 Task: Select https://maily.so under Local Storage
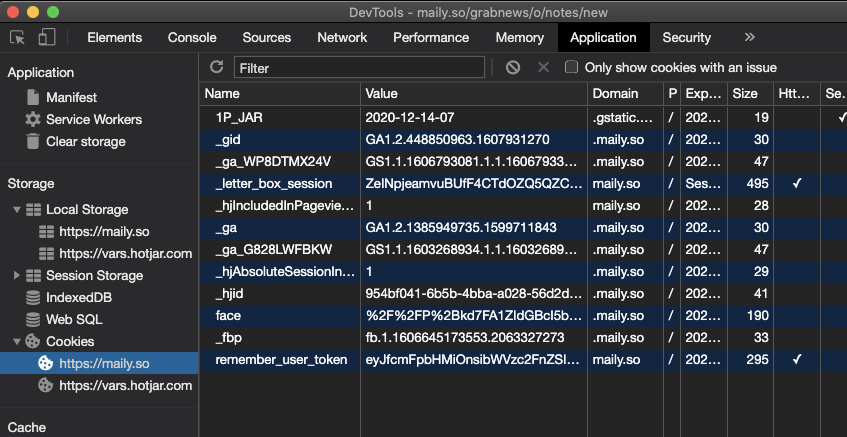pyautogui.click(x=104, y=232)
